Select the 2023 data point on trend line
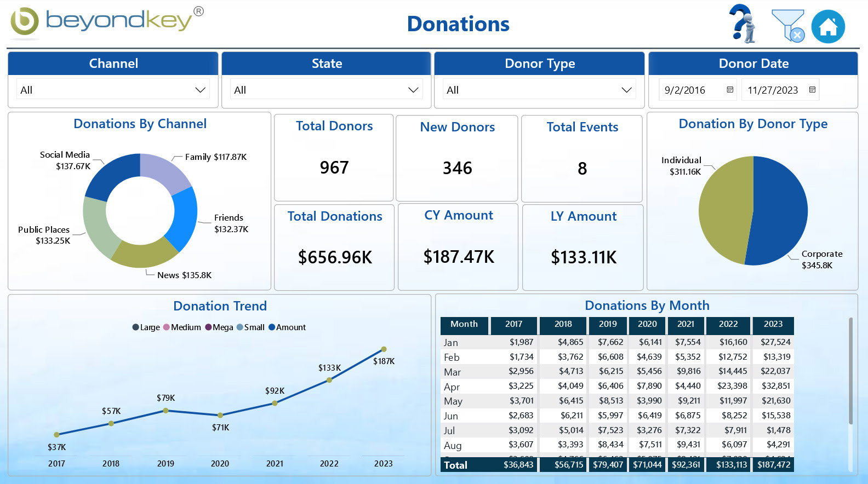This screenshot has height=484, width=868. tap(384, 349)
